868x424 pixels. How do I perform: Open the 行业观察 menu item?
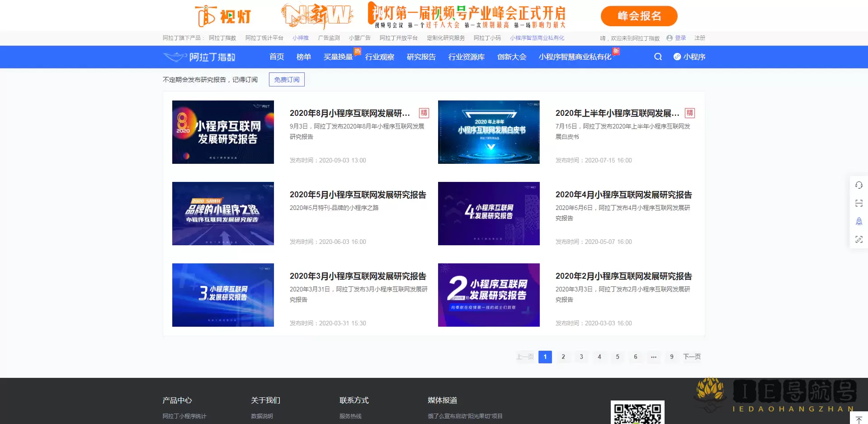click(380, 57)
